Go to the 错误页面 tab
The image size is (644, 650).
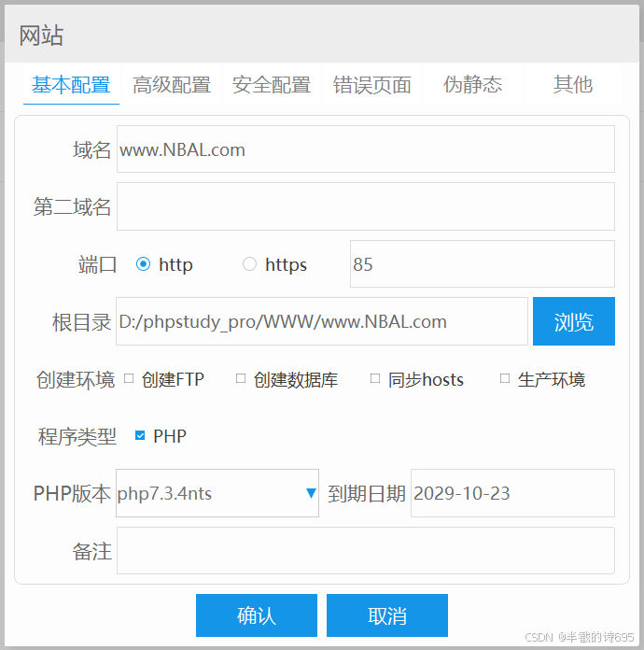tap(371, 85)
